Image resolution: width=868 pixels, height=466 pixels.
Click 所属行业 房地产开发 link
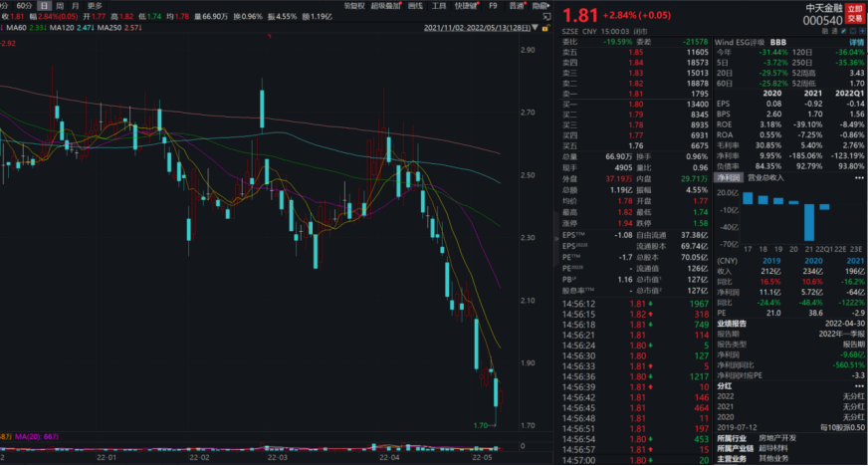pos(777,438)
